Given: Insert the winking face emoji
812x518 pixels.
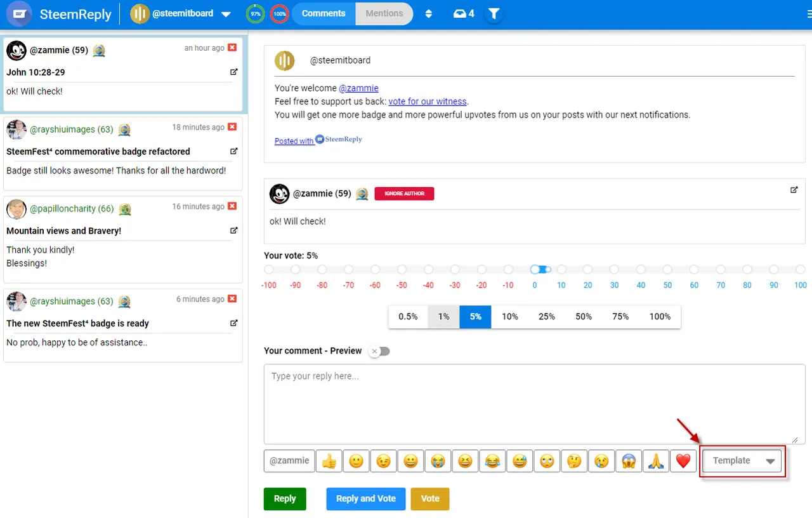Looking at the screenshot, I should tap(383, 461).
